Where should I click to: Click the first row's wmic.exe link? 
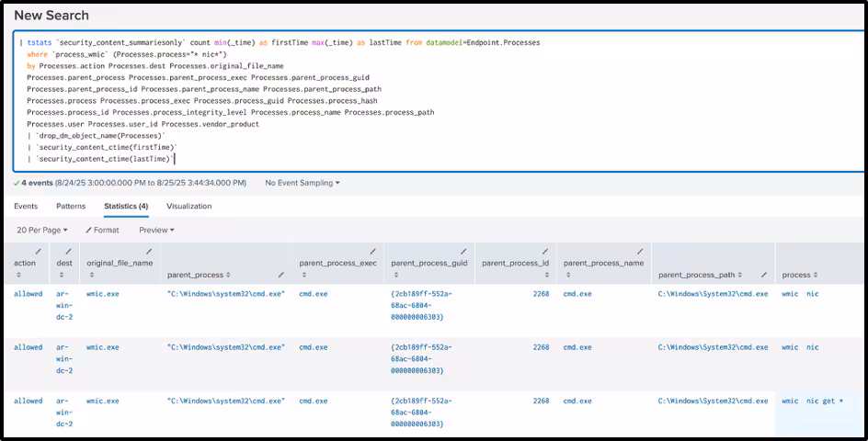point(102,294)
